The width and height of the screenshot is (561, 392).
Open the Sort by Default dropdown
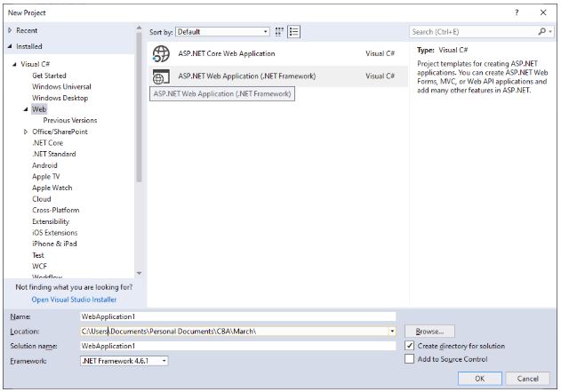[x=222, y=32]
